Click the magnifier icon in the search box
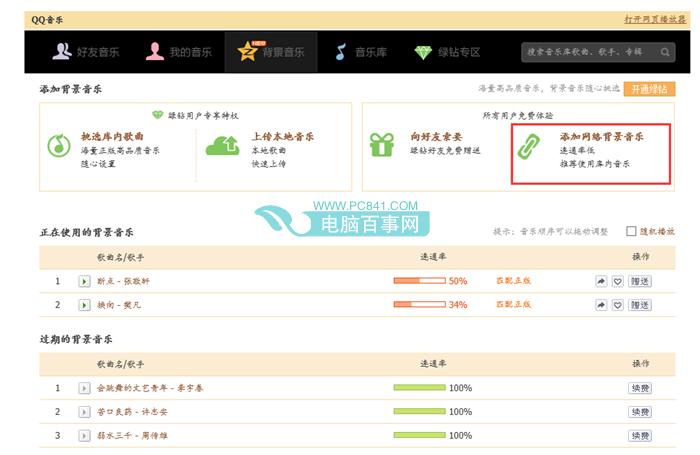This screenshot has width=700, height=455. [x=667, y=52]
